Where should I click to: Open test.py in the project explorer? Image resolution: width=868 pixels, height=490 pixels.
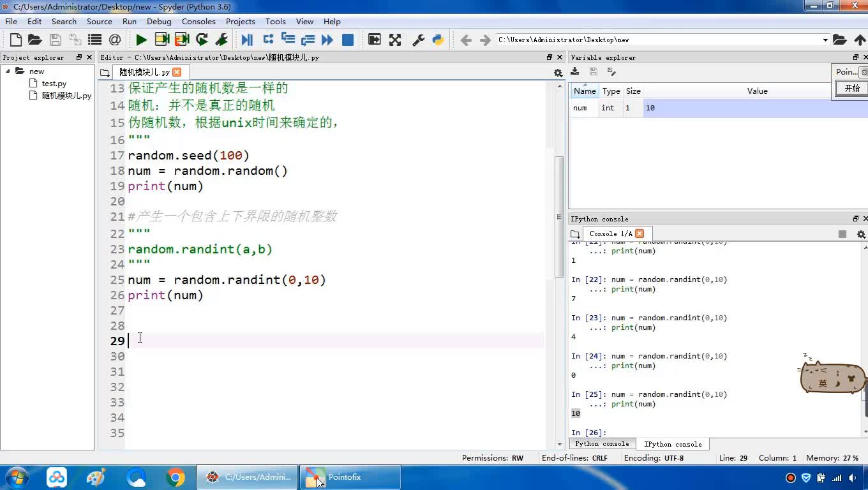point(54,84)
